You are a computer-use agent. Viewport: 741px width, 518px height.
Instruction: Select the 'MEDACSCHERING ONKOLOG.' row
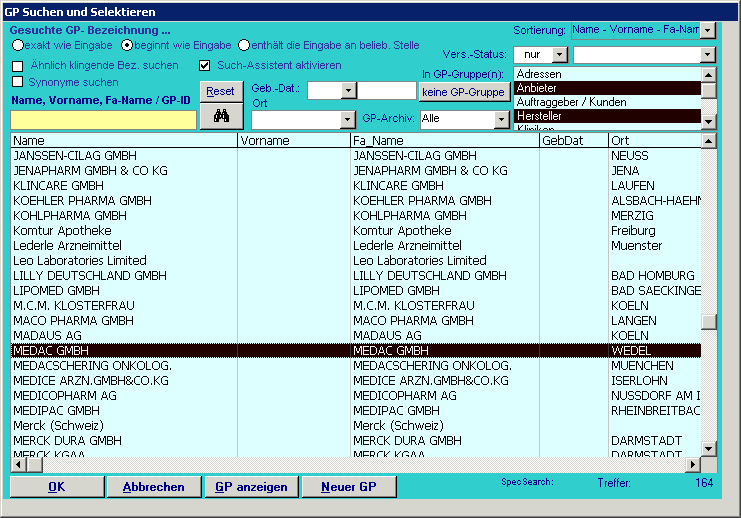[356, 366]
